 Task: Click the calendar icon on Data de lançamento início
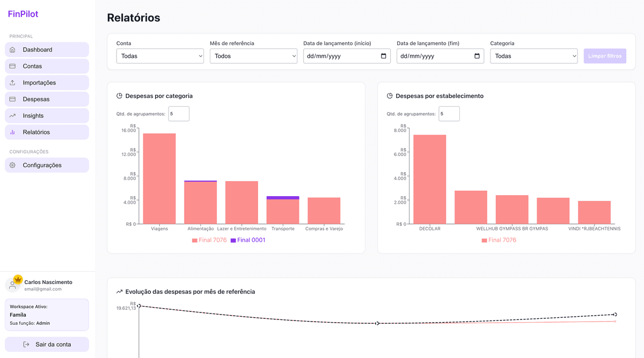coord(383,56)
